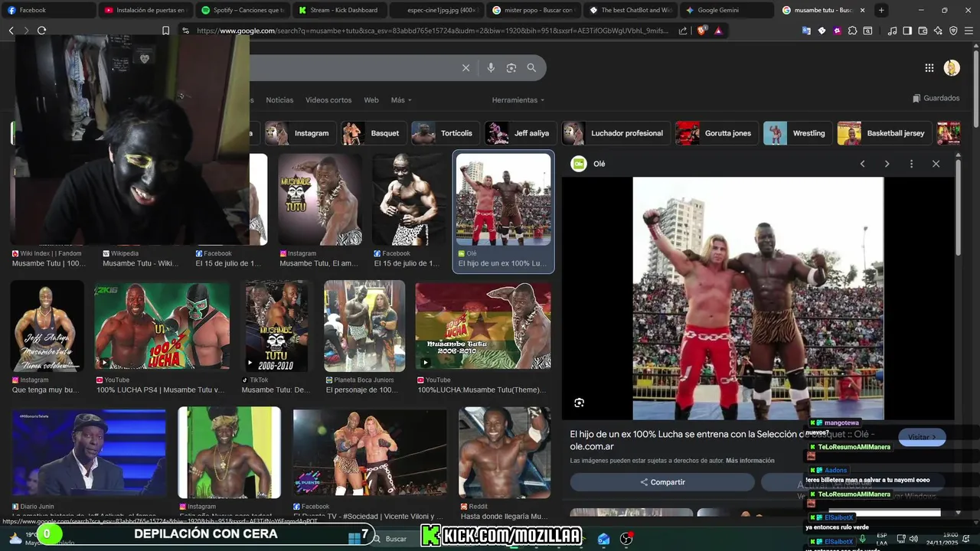The image size is (980, 551).
Task: Show next image in preview panel
Action: point(887,164)
